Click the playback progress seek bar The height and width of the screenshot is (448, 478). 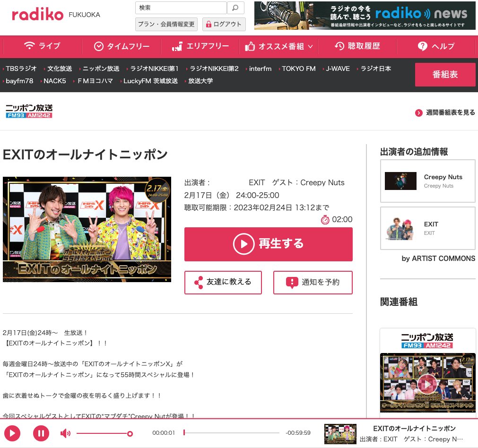(x=231, y=433)
